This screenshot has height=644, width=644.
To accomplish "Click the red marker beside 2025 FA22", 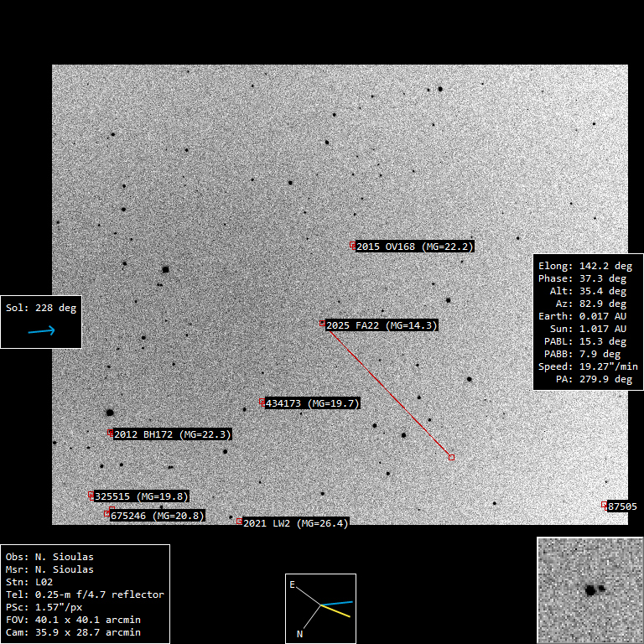I will [x=322, y=323].
